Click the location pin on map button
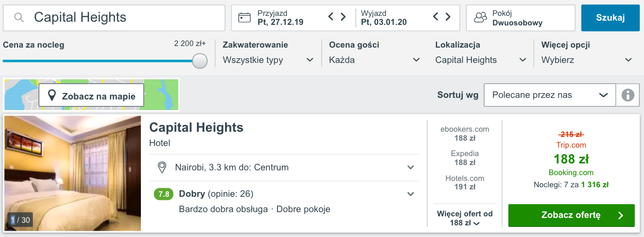 tap(52, 96)
